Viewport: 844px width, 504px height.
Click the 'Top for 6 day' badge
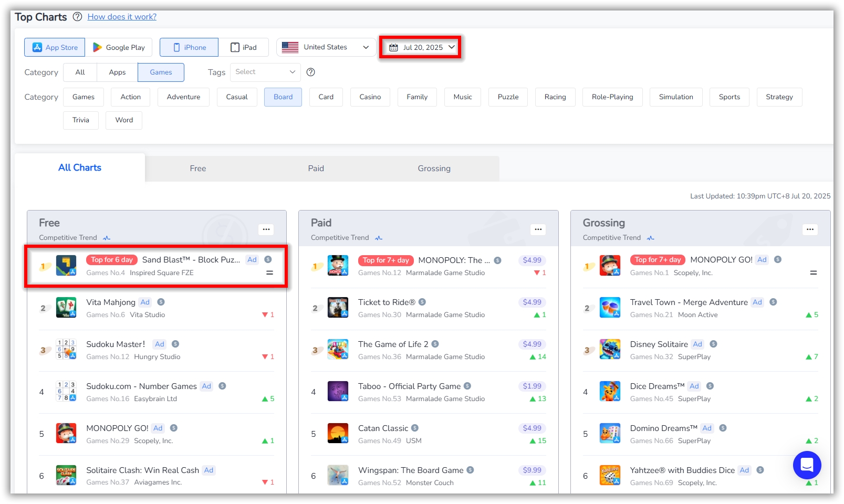point(112,260)
